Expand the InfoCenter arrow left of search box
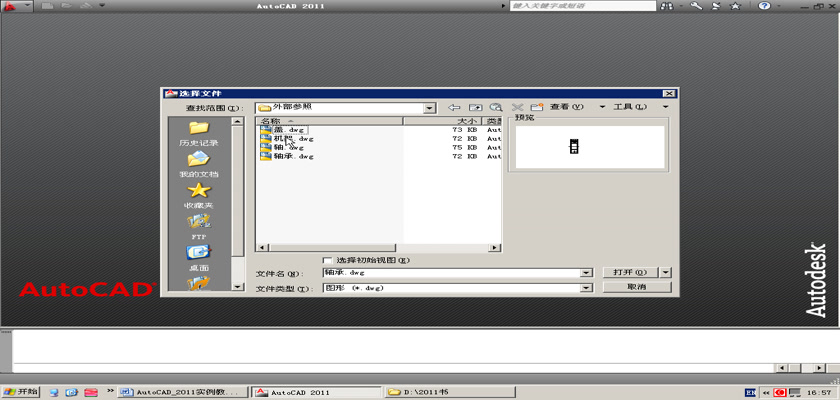The width and height of the screenshot is (840, 400). click(503, 6)
